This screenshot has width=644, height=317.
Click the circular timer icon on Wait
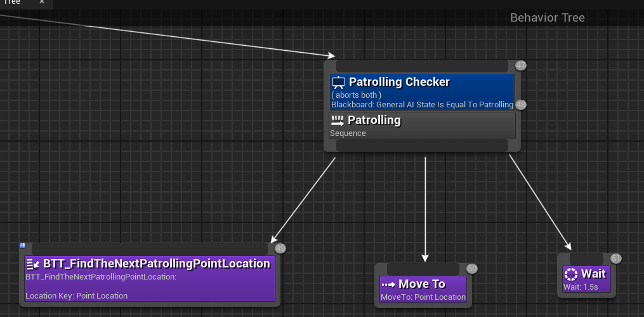pos(571,274)
